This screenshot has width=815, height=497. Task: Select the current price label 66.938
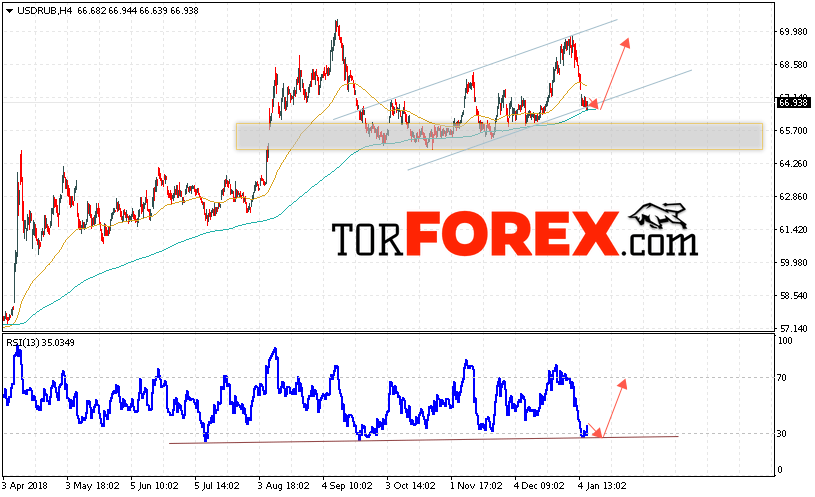(793, 103)
